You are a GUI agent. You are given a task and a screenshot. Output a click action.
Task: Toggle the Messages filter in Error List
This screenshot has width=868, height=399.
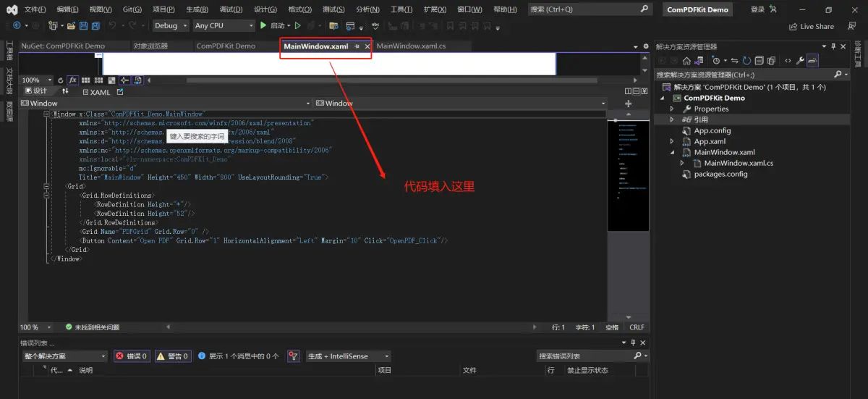coord(238,356)
